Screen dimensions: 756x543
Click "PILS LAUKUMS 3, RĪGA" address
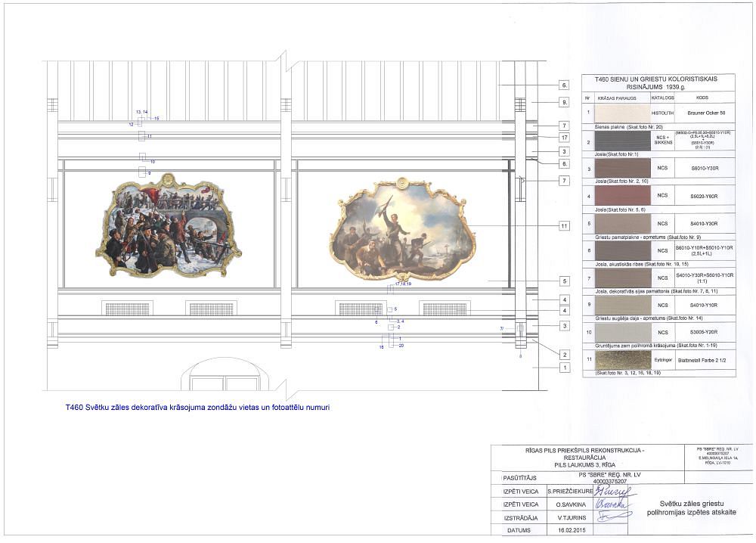tap(584, 465)
